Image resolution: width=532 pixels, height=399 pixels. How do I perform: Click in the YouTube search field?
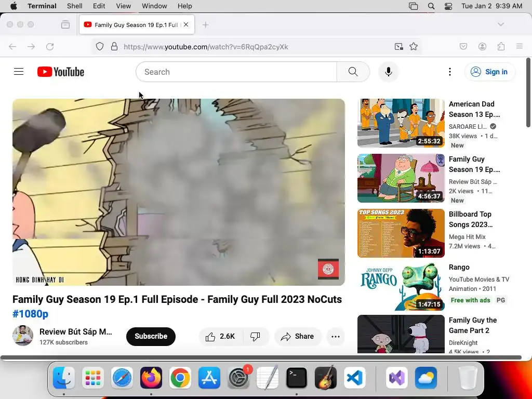(236, 72)
